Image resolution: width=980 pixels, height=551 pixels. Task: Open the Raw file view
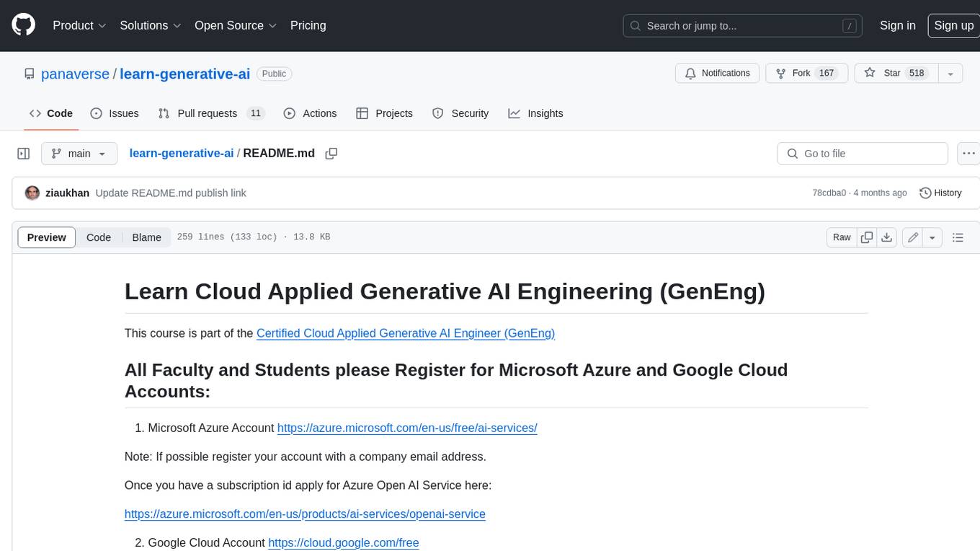(x=842, y=237)
